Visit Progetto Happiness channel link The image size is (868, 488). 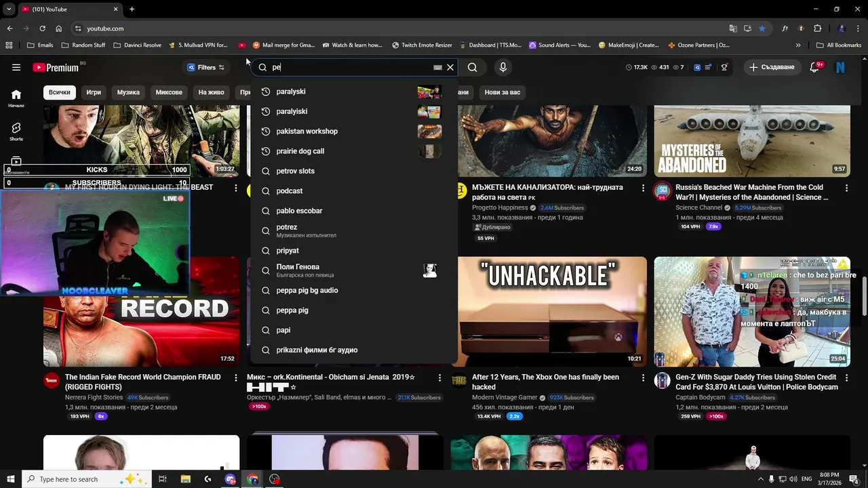[500, 207]
